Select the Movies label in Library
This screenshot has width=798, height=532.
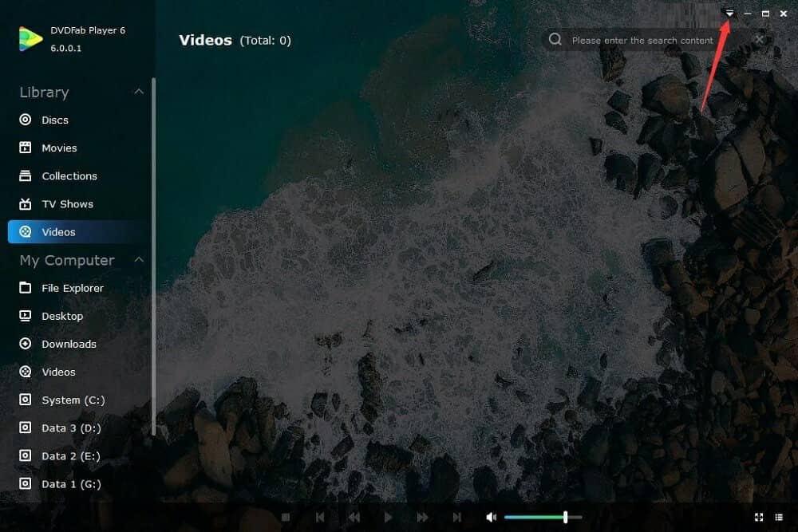59,148
